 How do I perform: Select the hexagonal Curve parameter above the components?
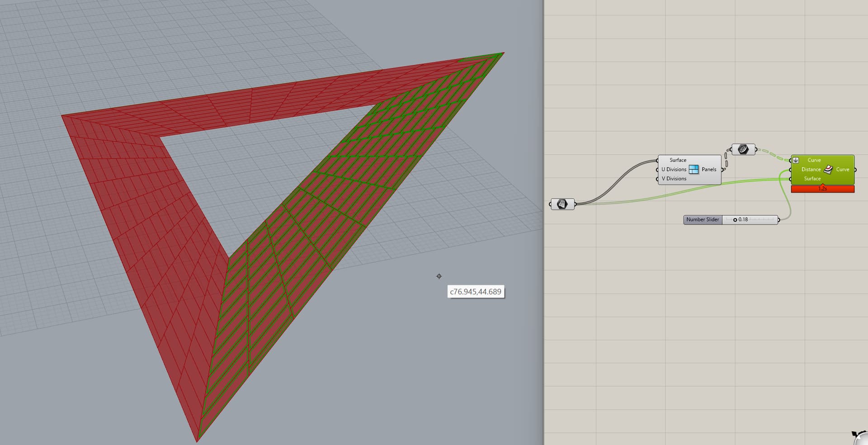coord(743,148)
